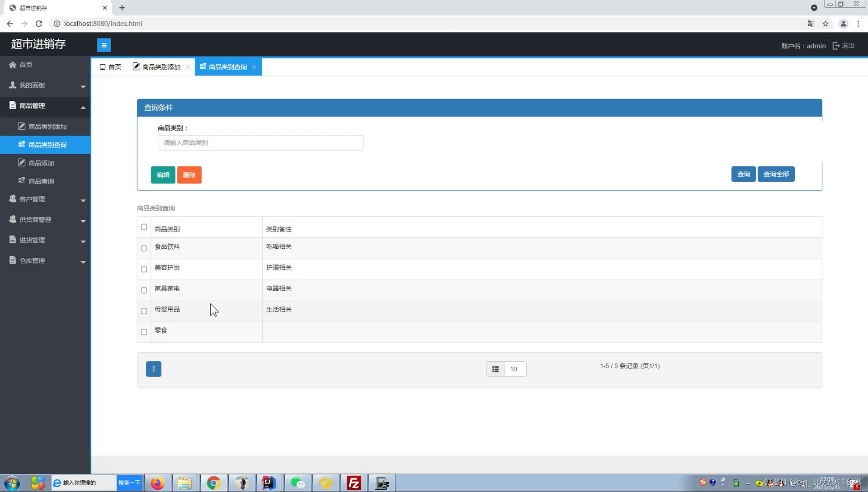868x492 pixels.
Task: Open FileZilla from the taskbar
Action: 354,483
